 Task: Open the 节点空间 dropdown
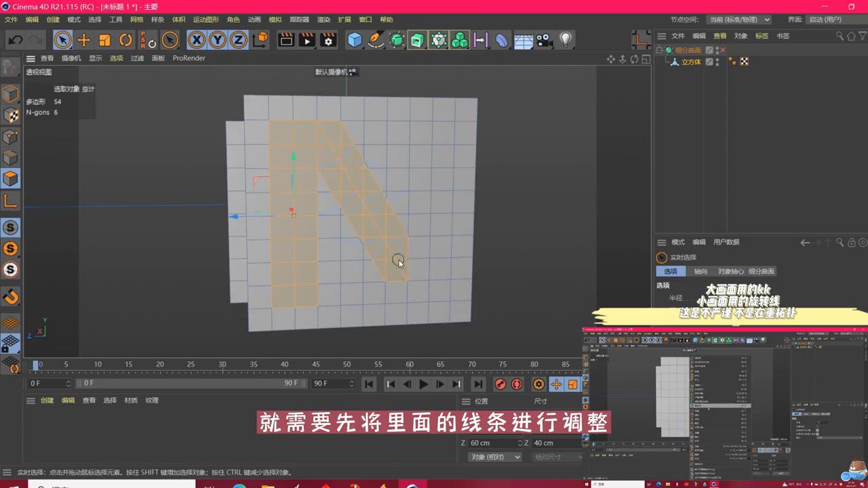tap(738, 20)
